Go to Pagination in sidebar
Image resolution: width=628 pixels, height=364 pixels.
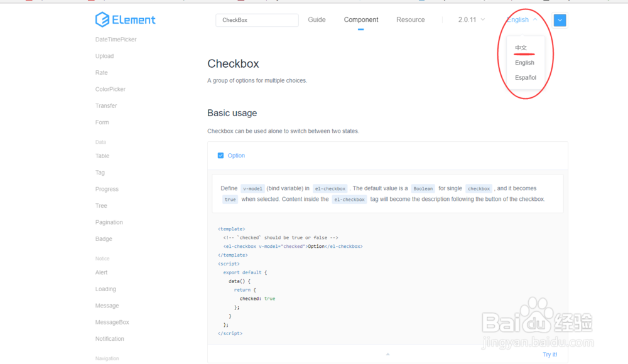[x=109, y=222]
